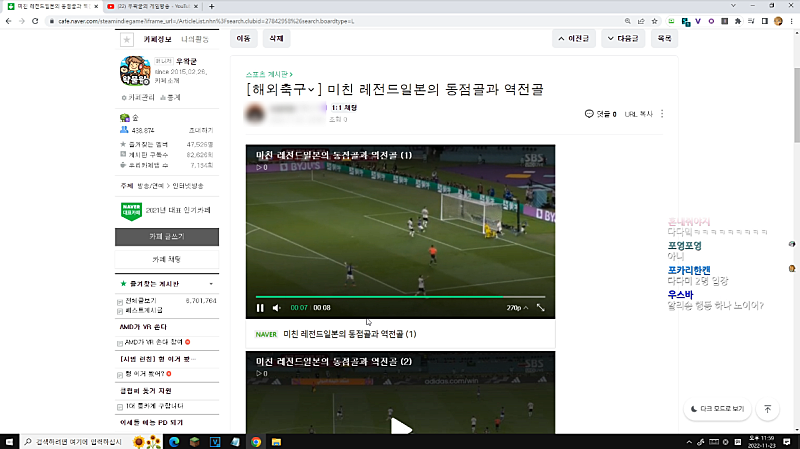Image resolution: width=800 pixels, height=449 pixels.
Task: Open the 1:1 채팅 link
Action: coord(344,108)
